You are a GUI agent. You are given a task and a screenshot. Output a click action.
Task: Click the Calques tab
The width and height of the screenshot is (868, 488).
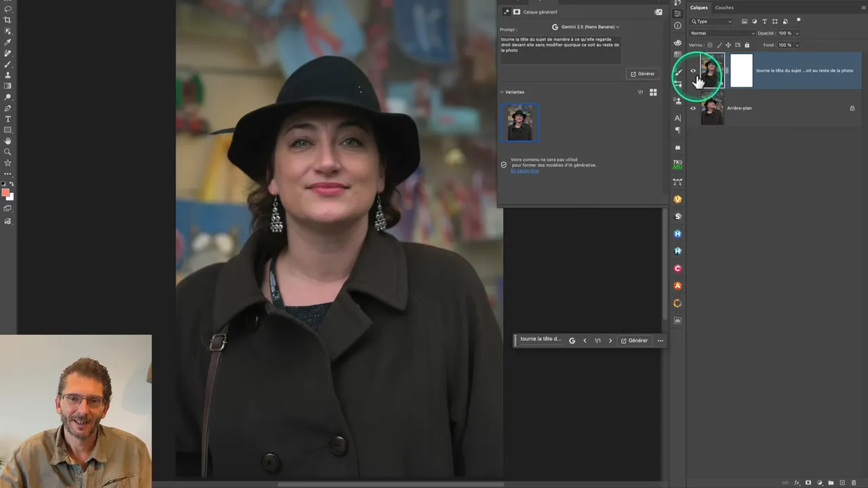coord(698,7)
